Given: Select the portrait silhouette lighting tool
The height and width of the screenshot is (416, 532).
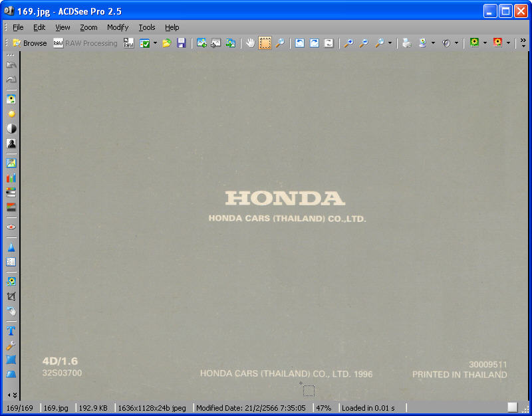Looking at the screenshot, I should [11, 144].
